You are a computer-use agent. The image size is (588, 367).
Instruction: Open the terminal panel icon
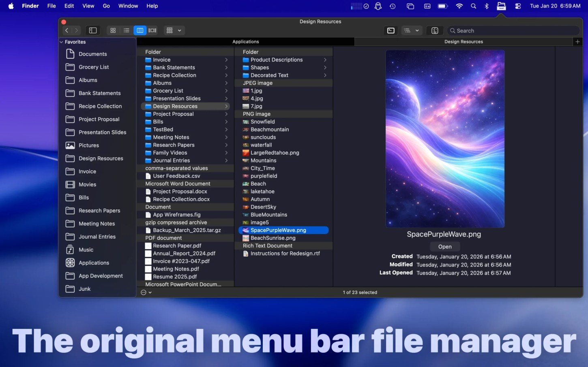click(x=391, y=30)
